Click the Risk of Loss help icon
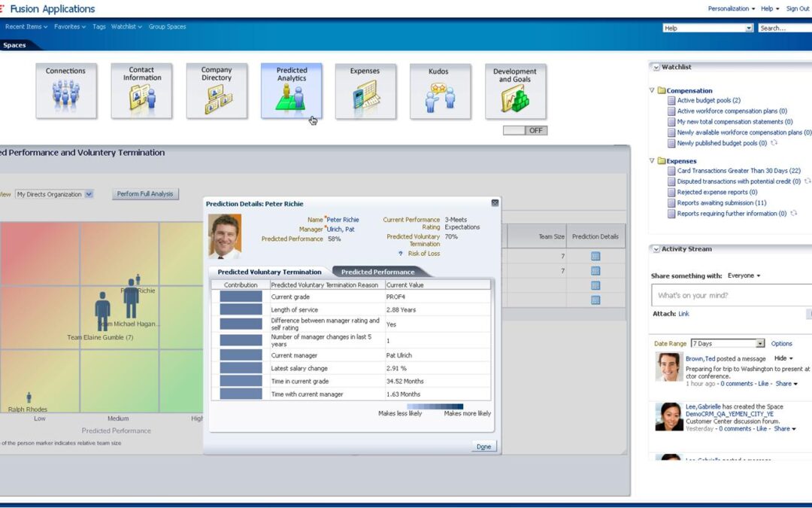The width and height of the screenshot is (812, 508). click(400, 254)
